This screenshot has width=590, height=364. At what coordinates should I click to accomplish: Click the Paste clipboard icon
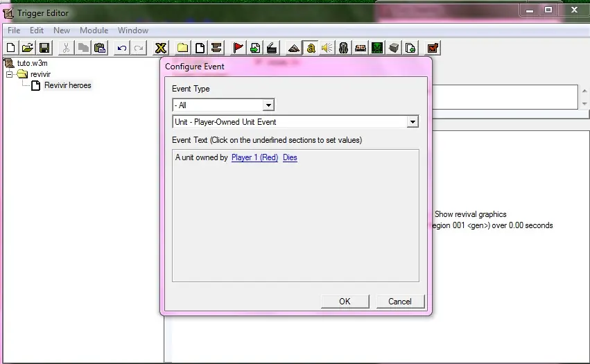pyautogui.click(x=100, y=48)
